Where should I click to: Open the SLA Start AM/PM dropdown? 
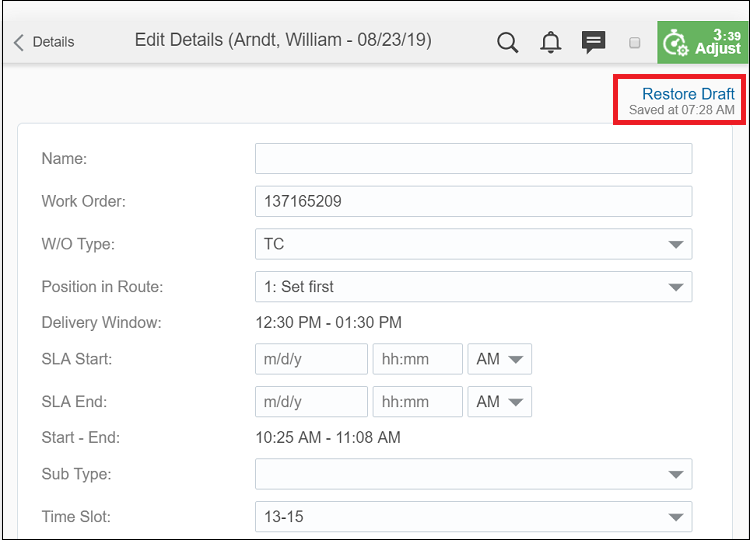[499, 359]
